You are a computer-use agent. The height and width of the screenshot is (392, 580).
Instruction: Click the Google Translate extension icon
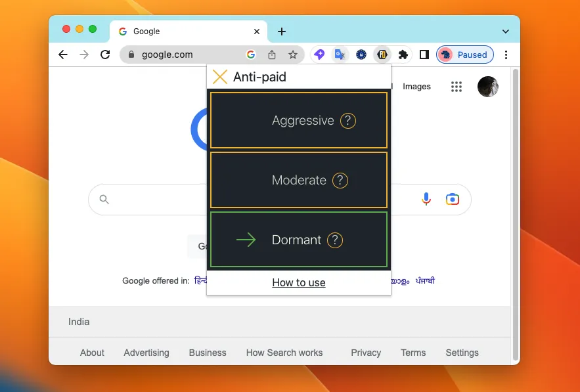tap(340, 54)
